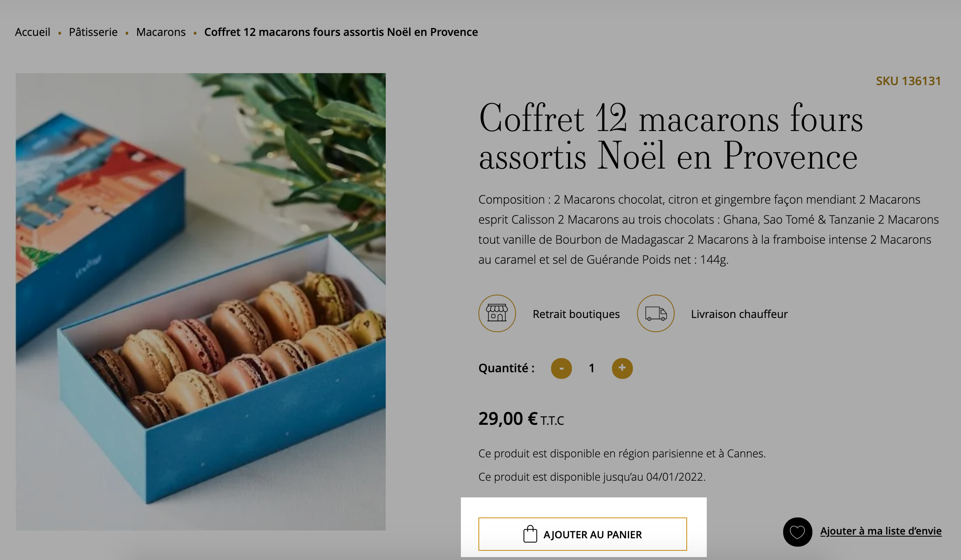
Task: Open the Pâtisserie breadcrumb
Action: (93, 32)
